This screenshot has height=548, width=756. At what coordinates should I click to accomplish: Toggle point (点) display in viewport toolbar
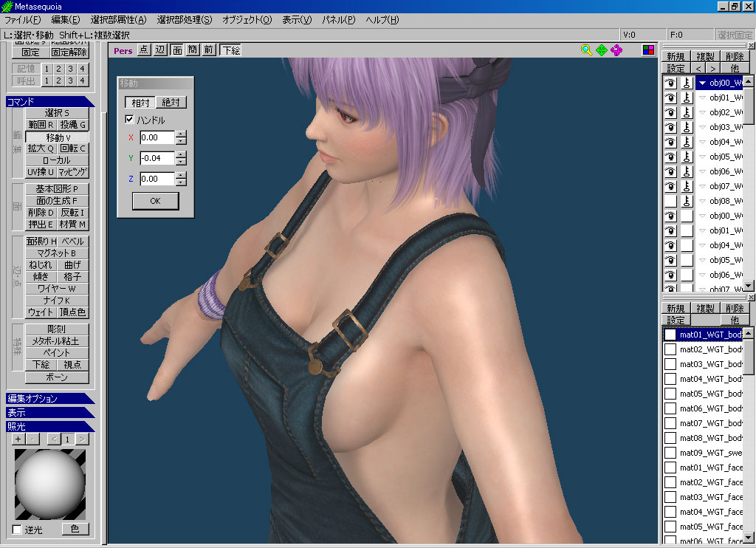pos(144,49)
